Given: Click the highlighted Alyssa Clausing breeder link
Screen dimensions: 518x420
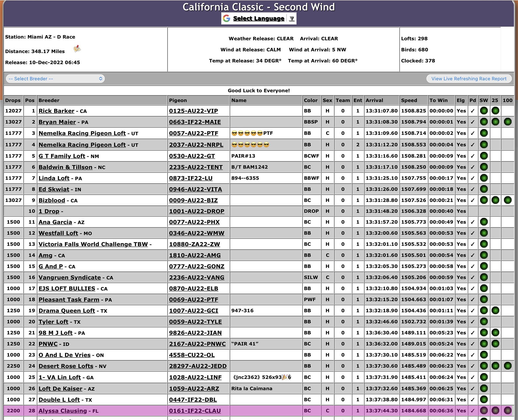Looking at the screenshot, I should pyautogui.click(x=62, y=411).
